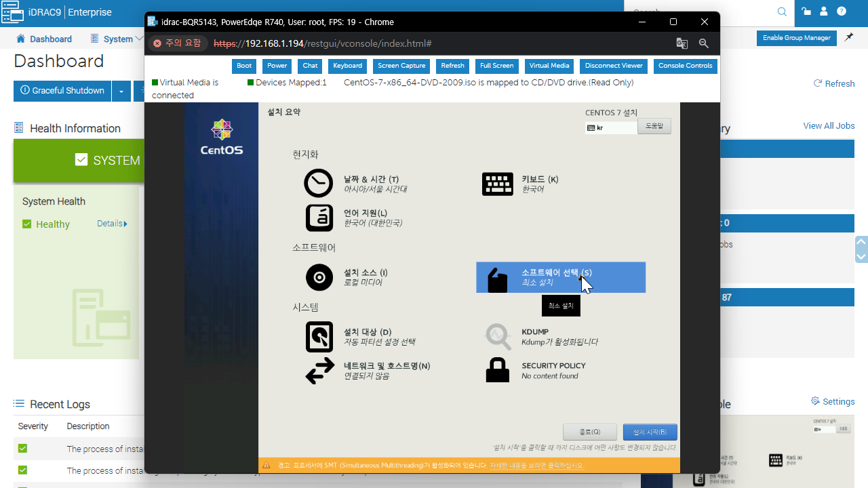
Task: Open Date & Time clock icon
Action: click(319, 184)
